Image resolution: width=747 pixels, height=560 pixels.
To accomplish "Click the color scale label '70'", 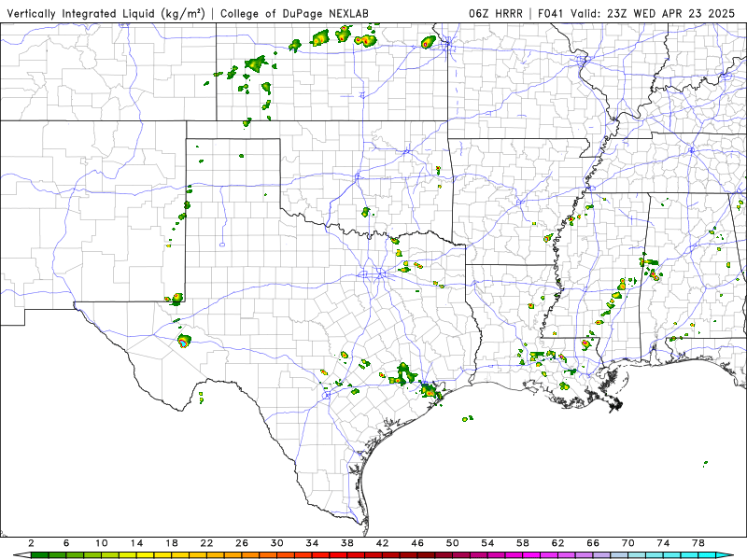I will pos(628,543).
